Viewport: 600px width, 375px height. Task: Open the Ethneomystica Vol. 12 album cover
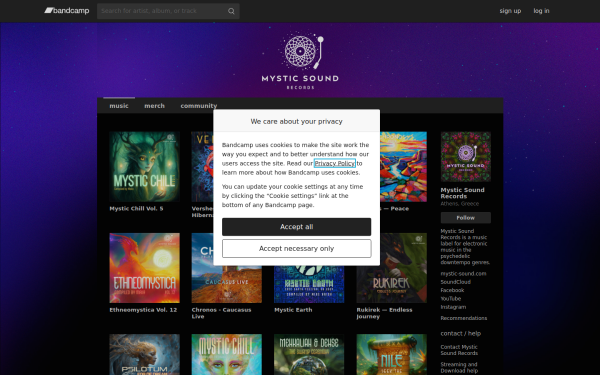(x=144, y=268)
